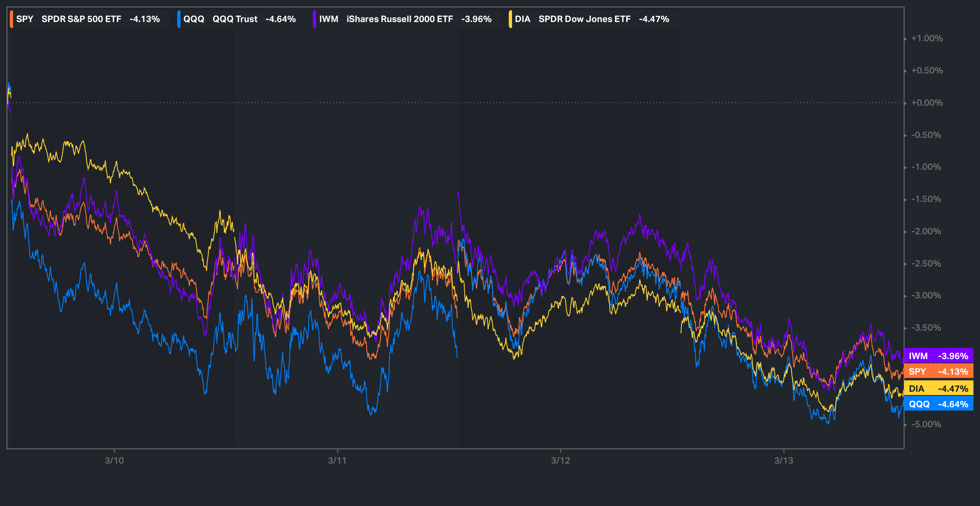Toggle the yellow DIA -4.47% end-of-line tag
Screen dimensions: 980x506
(938, 388)
